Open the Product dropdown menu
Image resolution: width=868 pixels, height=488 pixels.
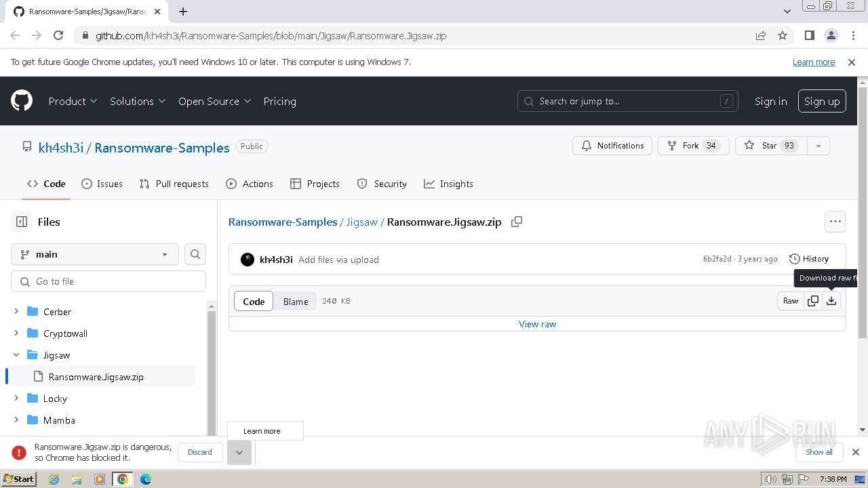73,101
